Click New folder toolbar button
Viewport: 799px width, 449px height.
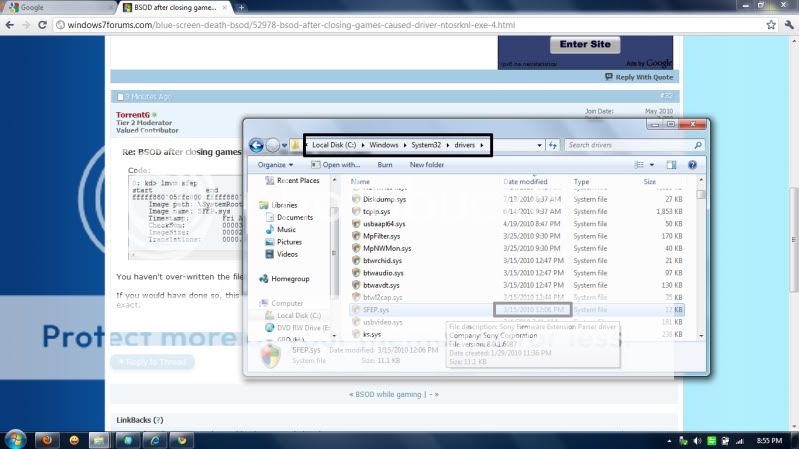(427, 165)
